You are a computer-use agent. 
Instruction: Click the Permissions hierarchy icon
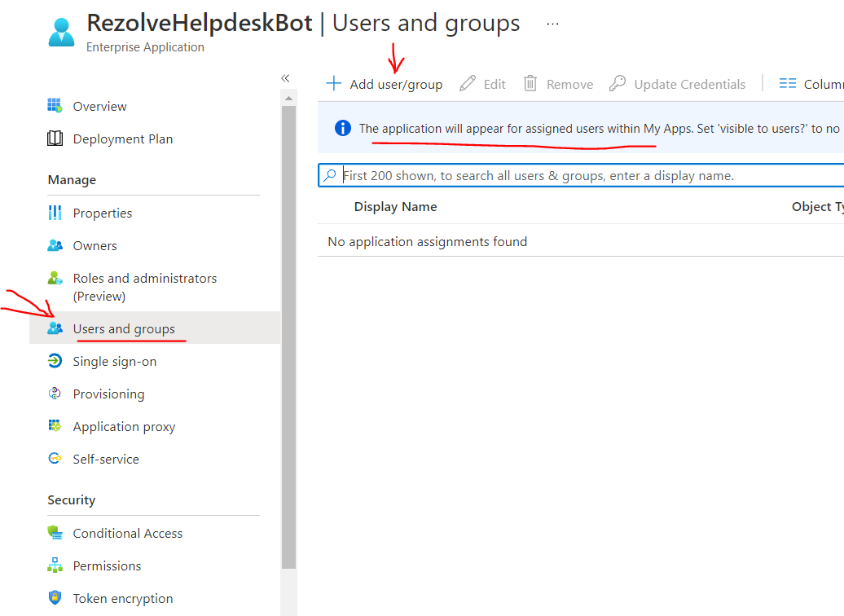[x=55, y=565]
